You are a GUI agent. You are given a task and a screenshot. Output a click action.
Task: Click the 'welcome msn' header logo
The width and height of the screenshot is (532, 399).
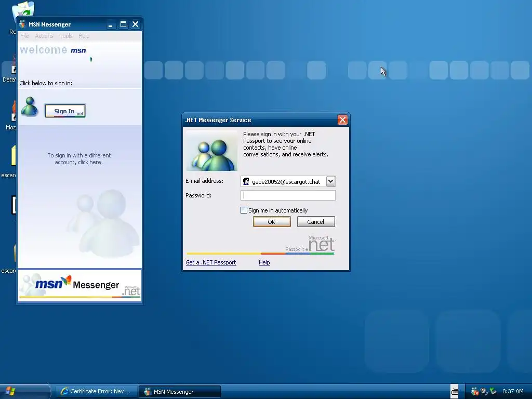(53, 50)
